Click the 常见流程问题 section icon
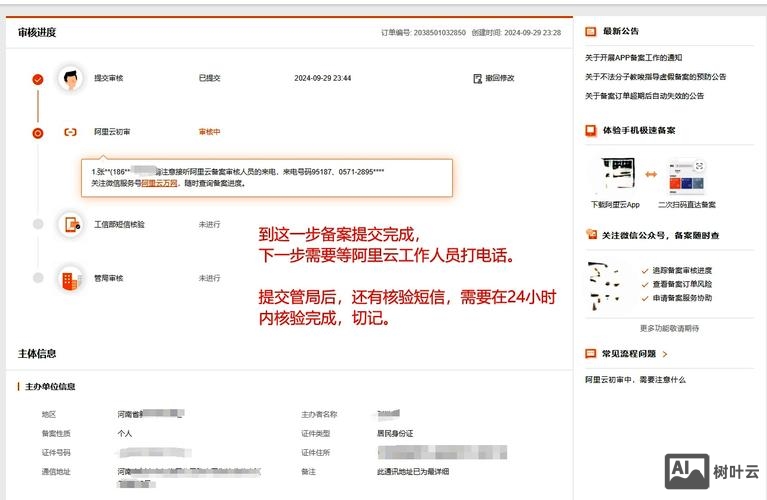Screen dimensions: 767x500 click(x=590, y=353)
